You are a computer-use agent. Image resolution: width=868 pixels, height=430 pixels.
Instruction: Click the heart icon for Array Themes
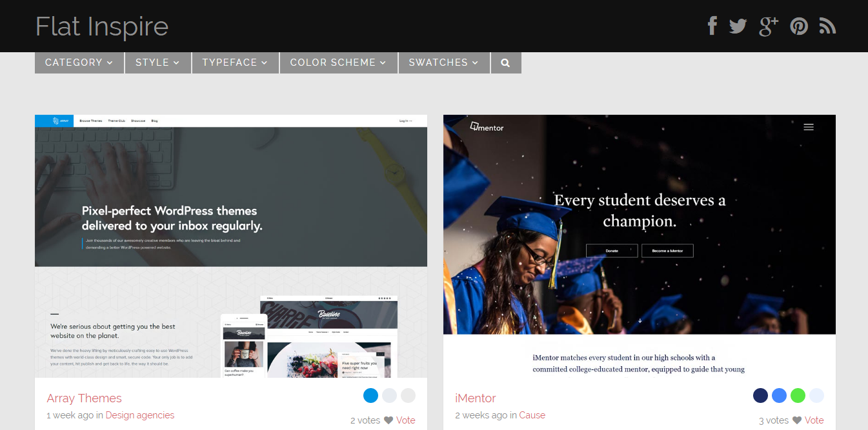pos(389,420)
